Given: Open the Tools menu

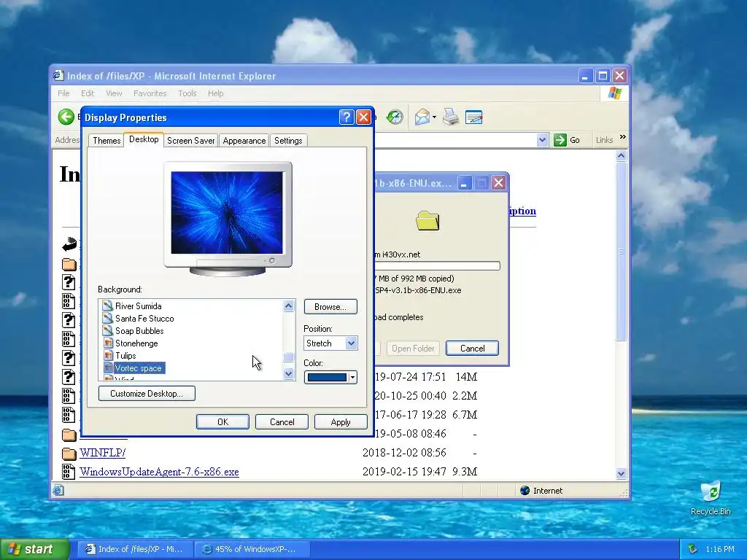Looking at the screenshot, I should point(187,93).
